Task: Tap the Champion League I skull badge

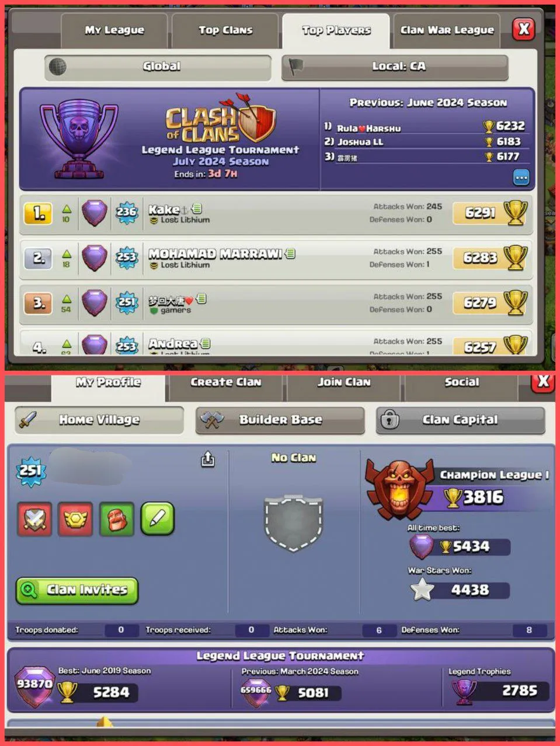Action: point(399,489)
